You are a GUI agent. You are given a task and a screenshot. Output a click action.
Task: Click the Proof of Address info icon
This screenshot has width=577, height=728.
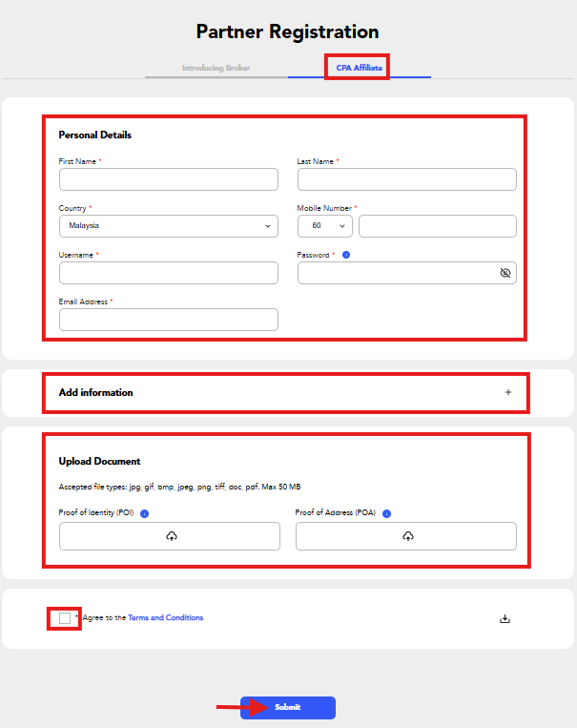386,513
